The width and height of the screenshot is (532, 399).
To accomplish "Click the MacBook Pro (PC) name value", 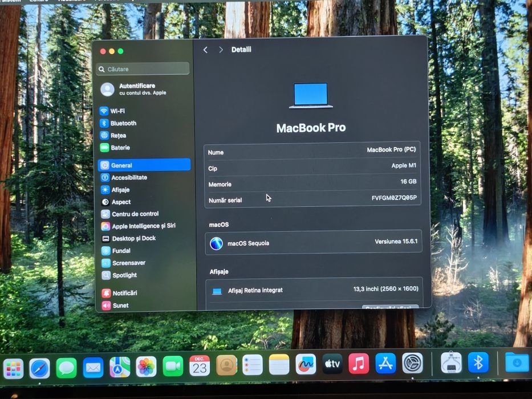I will pyautogui.click(x=391, y=149).
